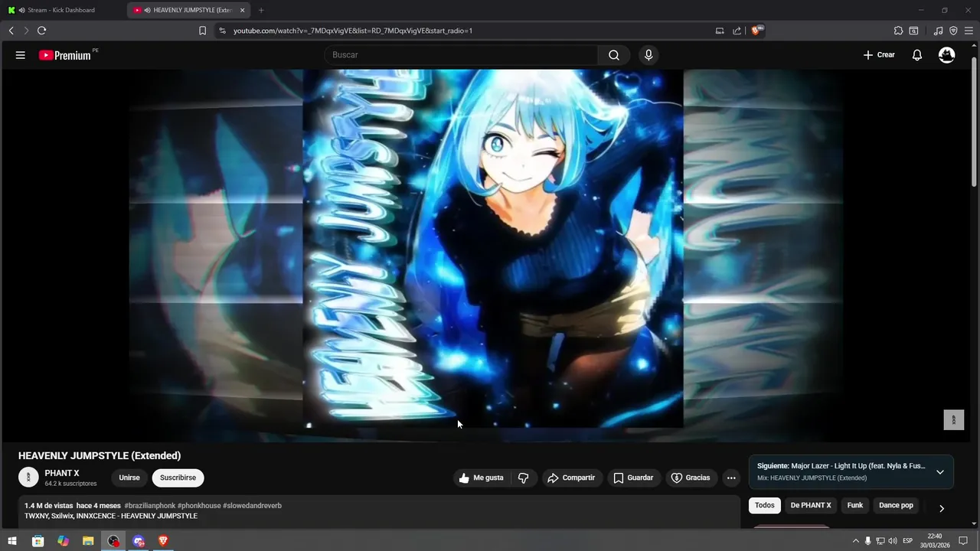Viewport: 980px width, 551px height.
Task: Open browser extensions puzzle icon
Action: coord(898,31)
